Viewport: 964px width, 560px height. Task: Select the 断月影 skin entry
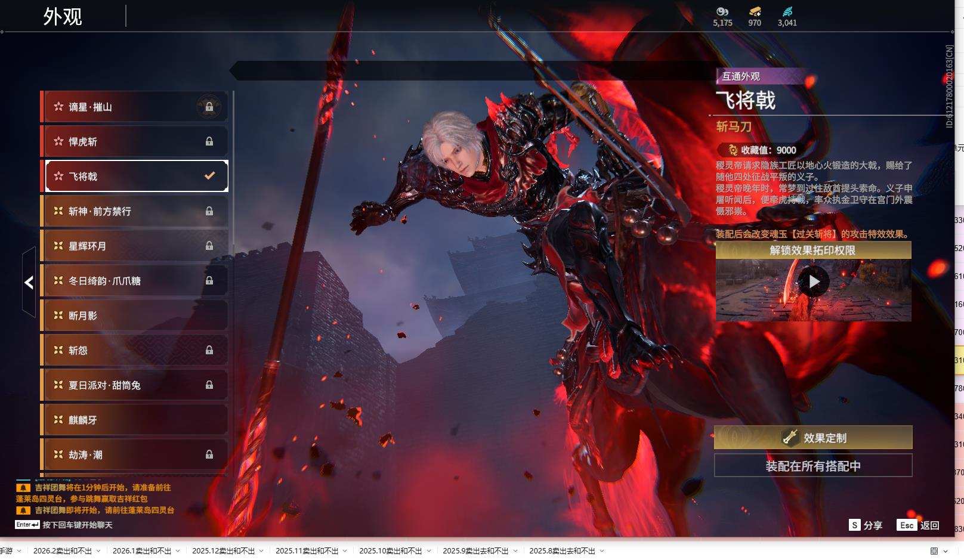tap(134, 315)
